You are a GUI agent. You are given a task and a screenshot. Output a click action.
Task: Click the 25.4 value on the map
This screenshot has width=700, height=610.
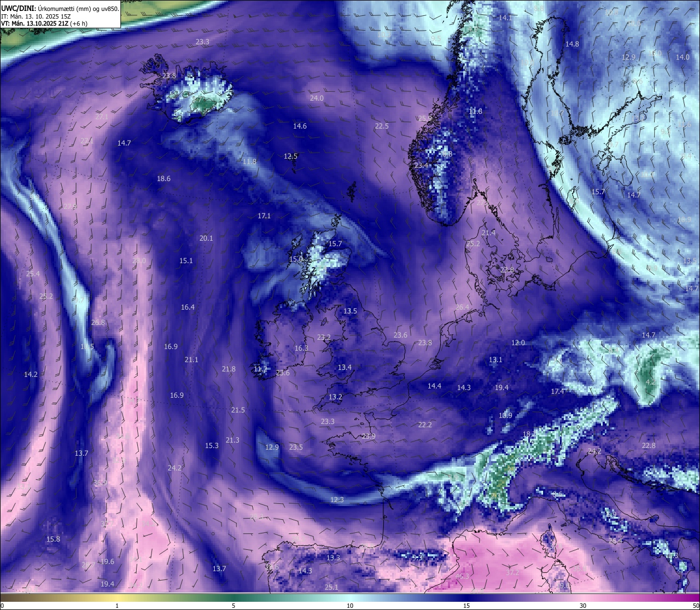click(x=33, y=274)
